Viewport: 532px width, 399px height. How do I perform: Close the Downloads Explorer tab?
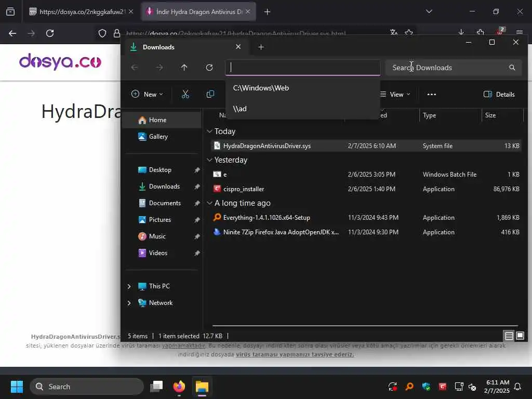238,47
